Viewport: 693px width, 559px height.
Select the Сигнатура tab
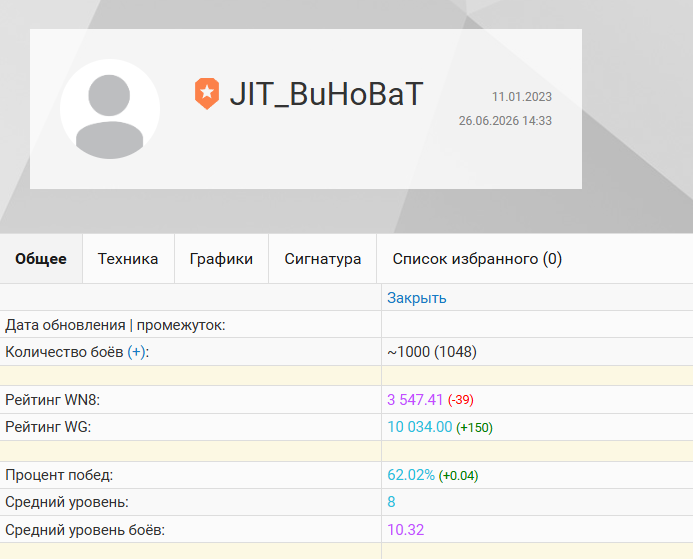pyautogui.click(x=323, y=259)
